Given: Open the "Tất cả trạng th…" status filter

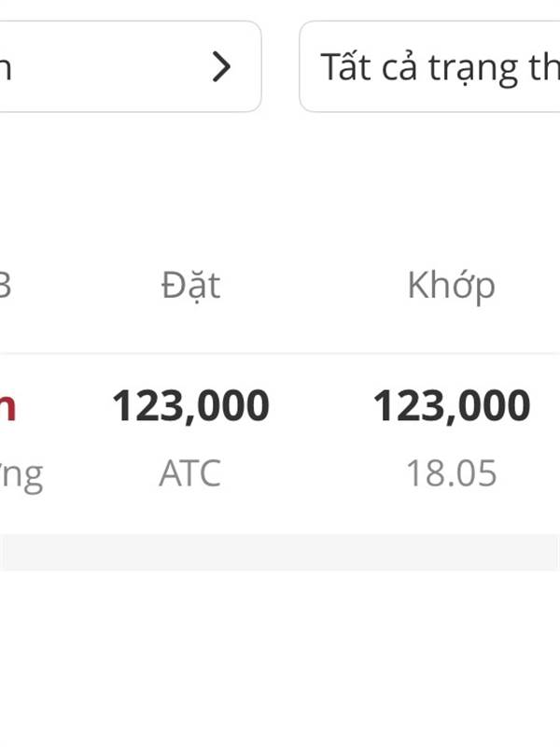Looking at the screenshot, I should point(429,66).
